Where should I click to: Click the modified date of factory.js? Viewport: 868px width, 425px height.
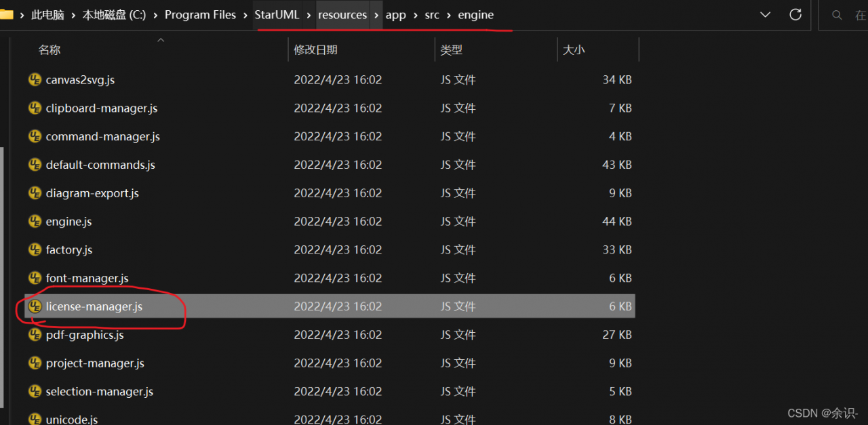[338, 250]
